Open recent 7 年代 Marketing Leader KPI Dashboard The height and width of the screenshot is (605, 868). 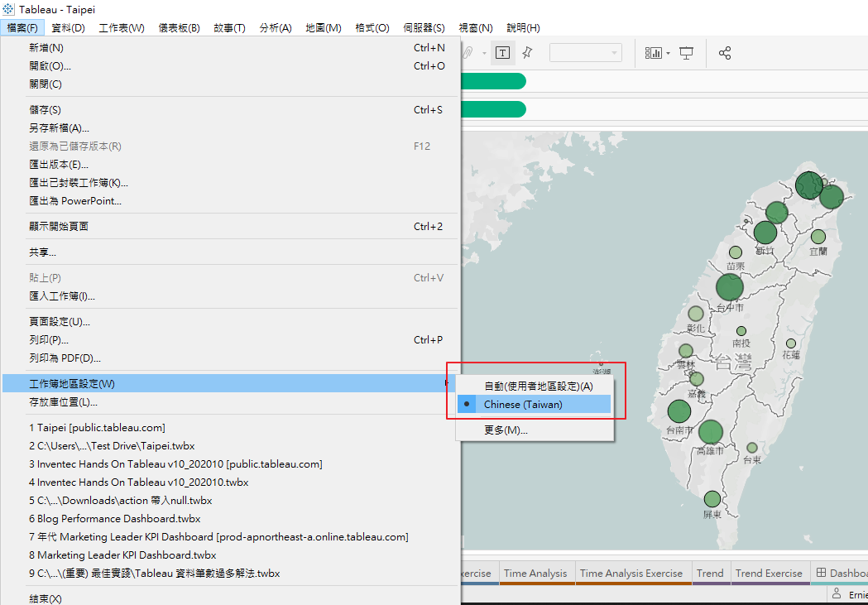(x=230, y=537)
